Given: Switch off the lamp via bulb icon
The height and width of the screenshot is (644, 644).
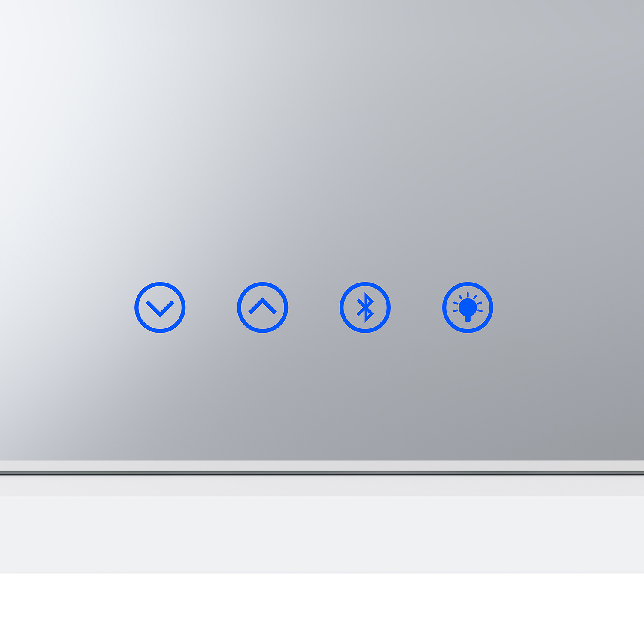Looking at the screenshot, I should 468,307.
